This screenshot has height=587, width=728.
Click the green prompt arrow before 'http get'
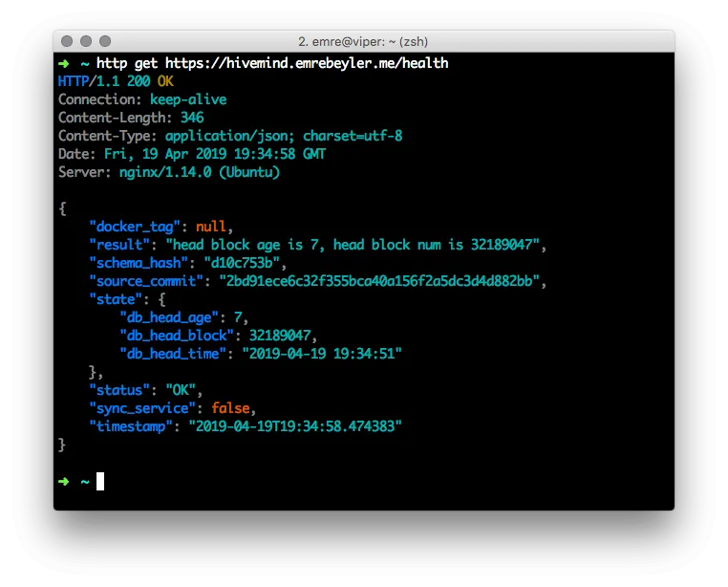[x=64, y=64]
